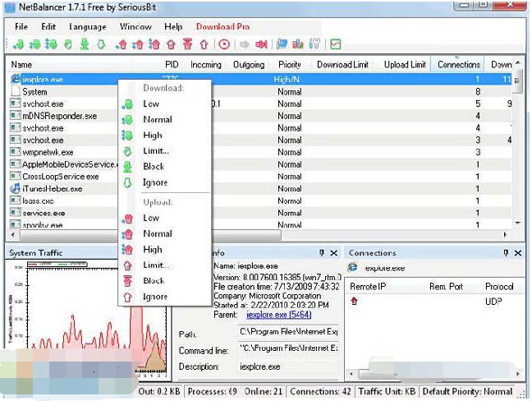Viewport: 532px width, 401px height.
Task: Click into the Description text field
Action: click(x=287, y=366)
